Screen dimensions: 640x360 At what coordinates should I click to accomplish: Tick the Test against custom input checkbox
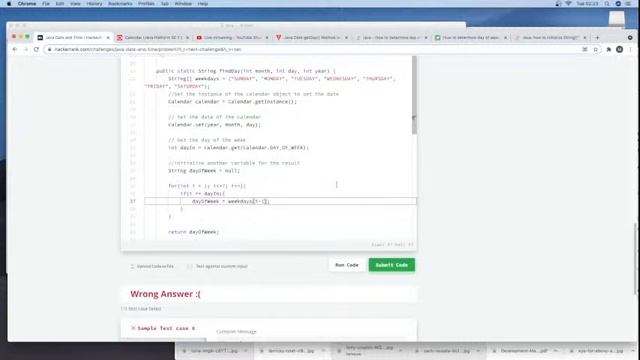click(189, 266)
